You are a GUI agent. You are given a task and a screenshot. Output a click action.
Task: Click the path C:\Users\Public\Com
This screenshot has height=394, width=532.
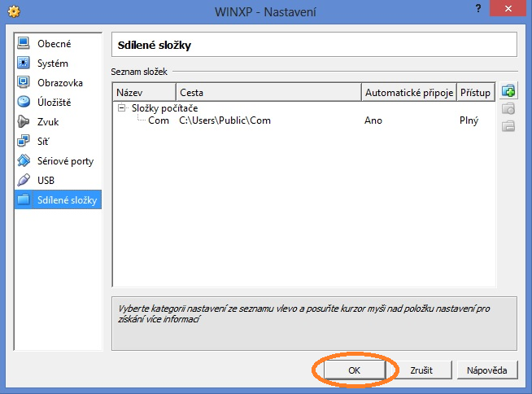225,120
